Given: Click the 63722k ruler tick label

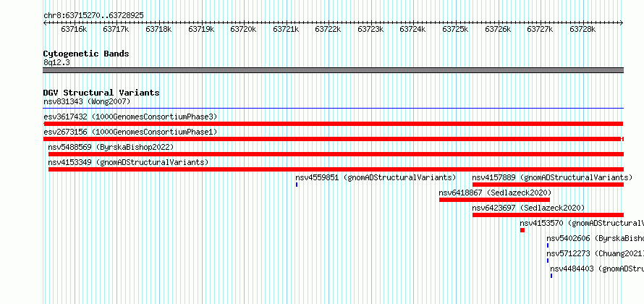Looking at the screenshot, I should (329, 29).
